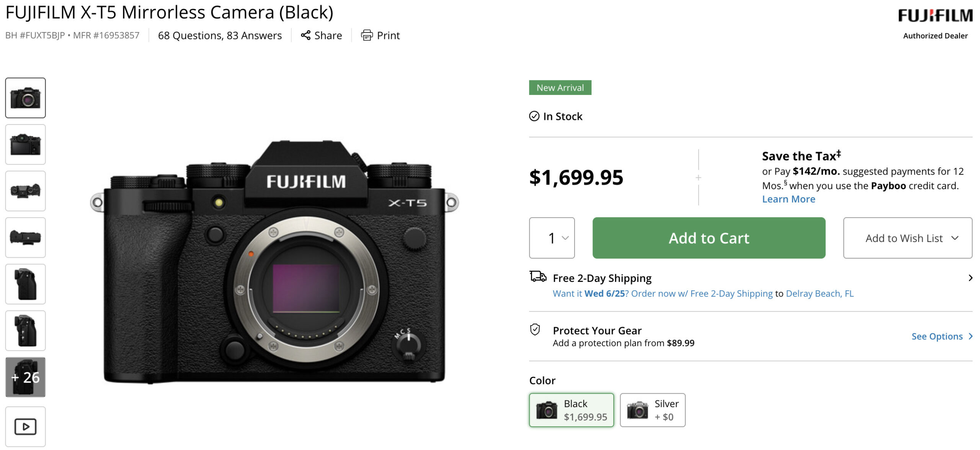Click See Options for protection plans
Viewport: 980px width, 450px height.
pyautogui.click(x=941, y=336)
